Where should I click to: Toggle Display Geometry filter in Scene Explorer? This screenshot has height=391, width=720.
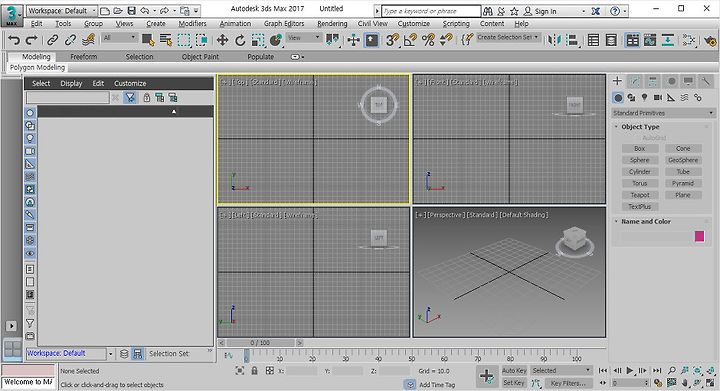(x=30, y=113)
